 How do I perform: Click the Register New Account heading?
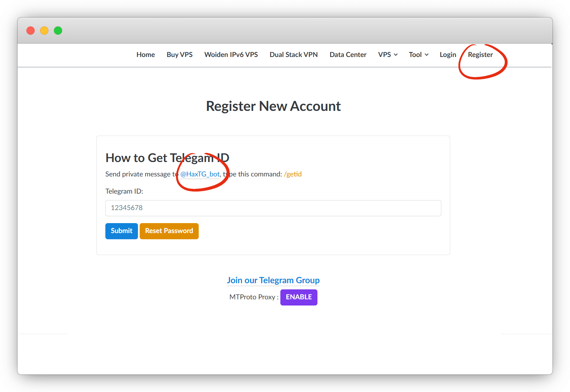(273, 106)
